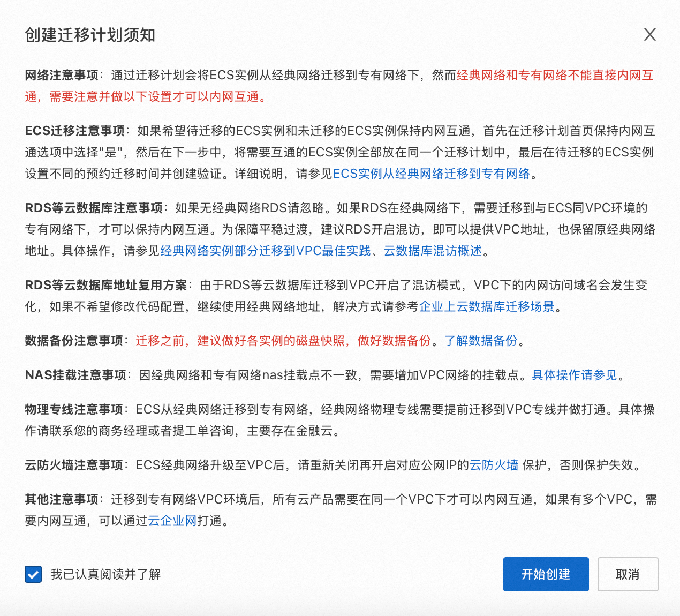Click the 开始创建 button
Viewport: 680px width, 616px height.
[x=546, y=574]
